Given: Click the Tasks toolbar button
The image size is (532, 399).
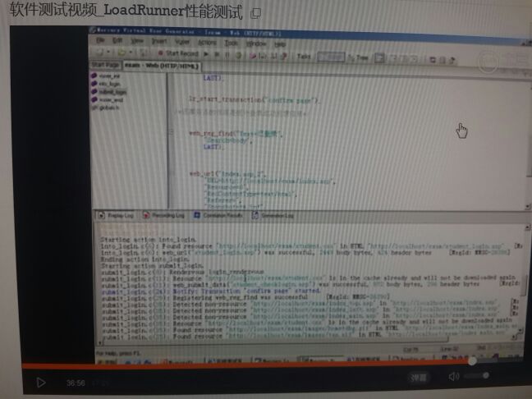Looking at the screenshot, I should [304, 56].
